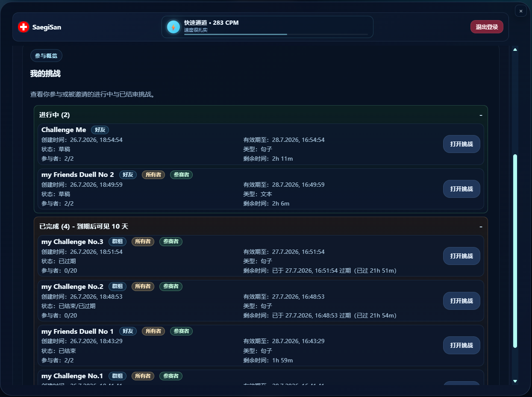Click the my Challenge No.2 title
This screenshot has width=532, height=397.
[x=72, y=287]
